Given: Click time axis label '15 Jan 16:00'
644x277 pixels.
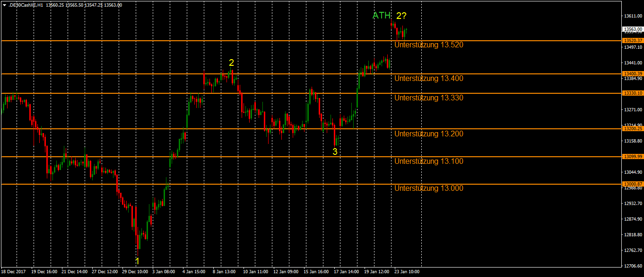Looking at the screenshot, I should coord(316,272).
